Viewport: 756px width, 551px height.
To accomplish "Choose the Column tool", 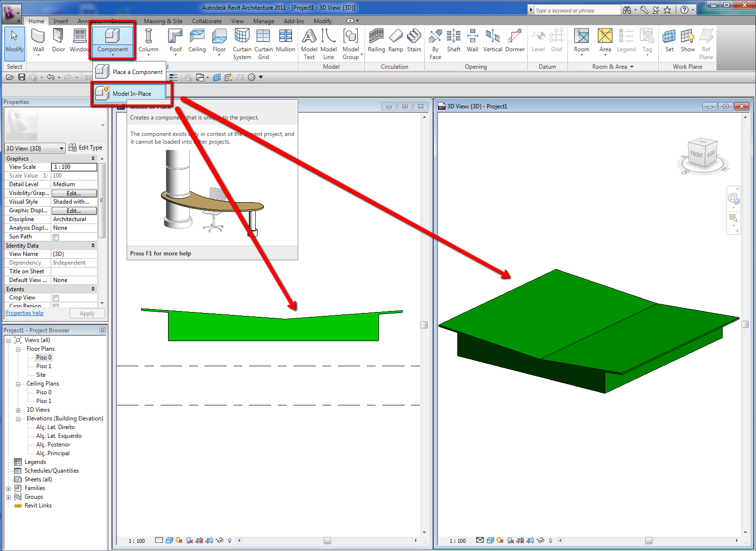I will pyautogui.click(x=148, y=41).
